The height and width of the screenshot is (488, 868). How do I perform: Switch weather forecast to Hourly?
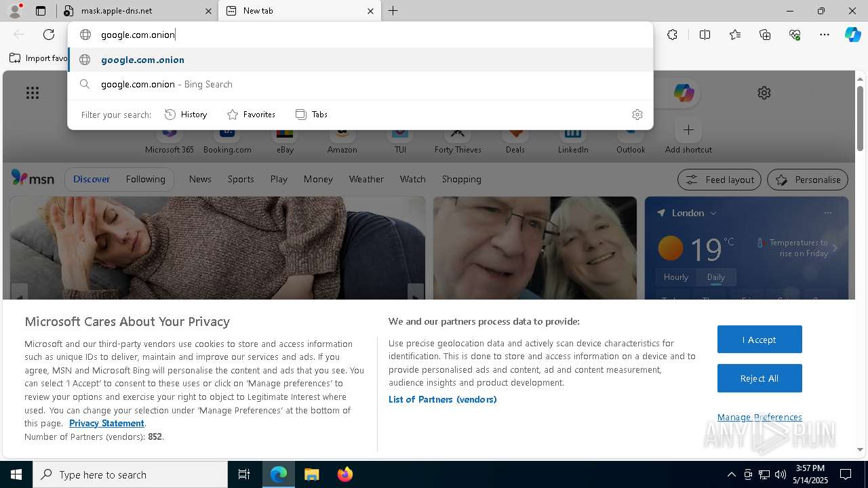click(x=676, y=277)
